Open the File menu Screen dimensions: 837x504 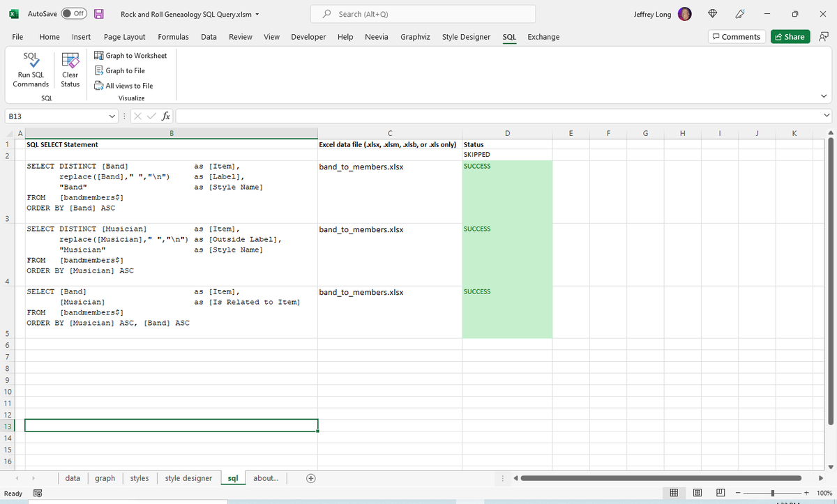[18, 37]
